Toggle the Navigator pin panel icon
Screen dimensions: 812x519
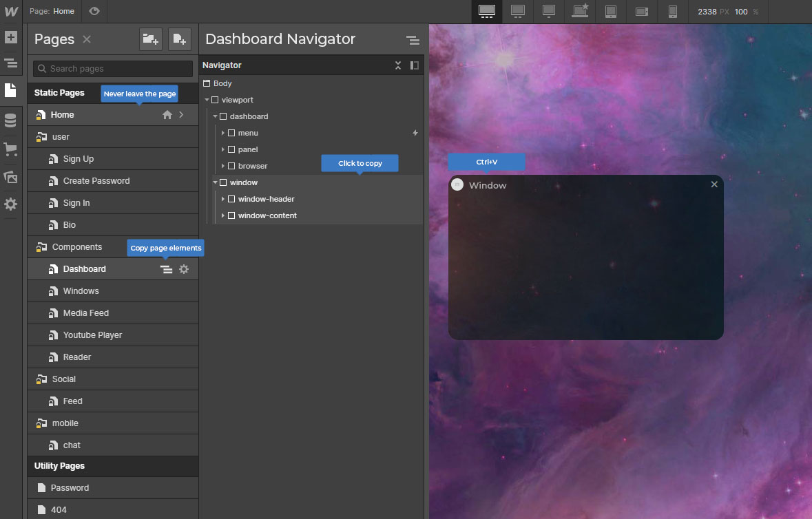(414, 65)
